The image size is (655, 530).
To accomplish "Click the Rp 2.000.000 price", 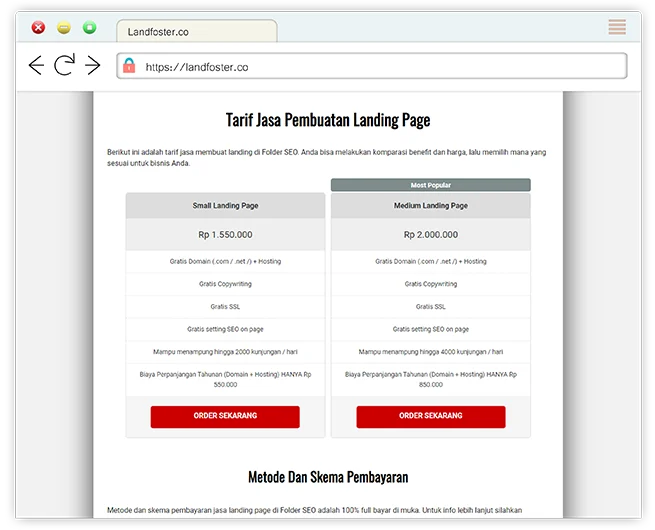I will (x=430, y=235).
